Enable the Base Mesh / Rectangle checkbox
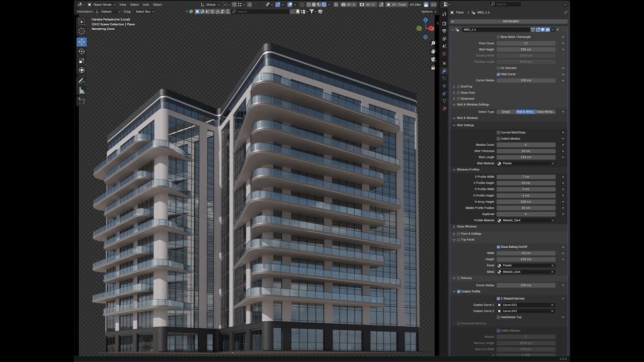This screenshot has width=644, height=362. pyautogui.click(x=499, y=37)
